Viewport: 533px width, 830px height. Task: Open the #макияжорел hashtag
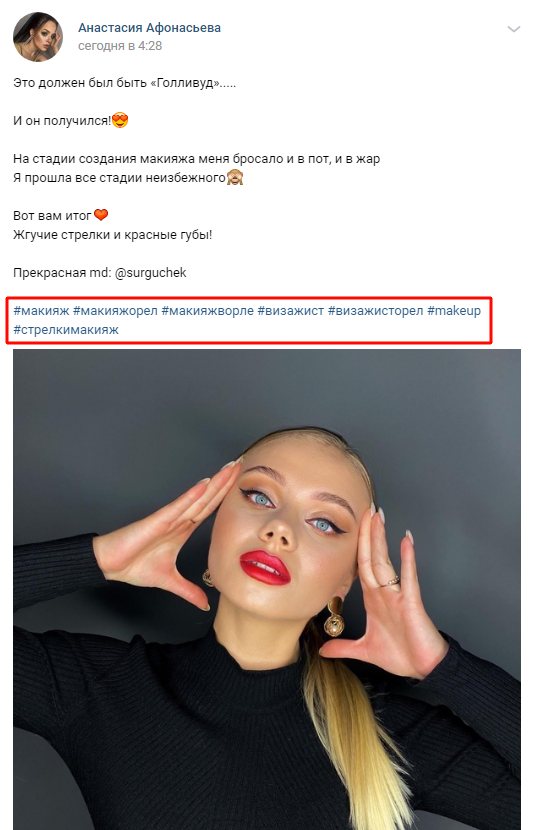115,311
